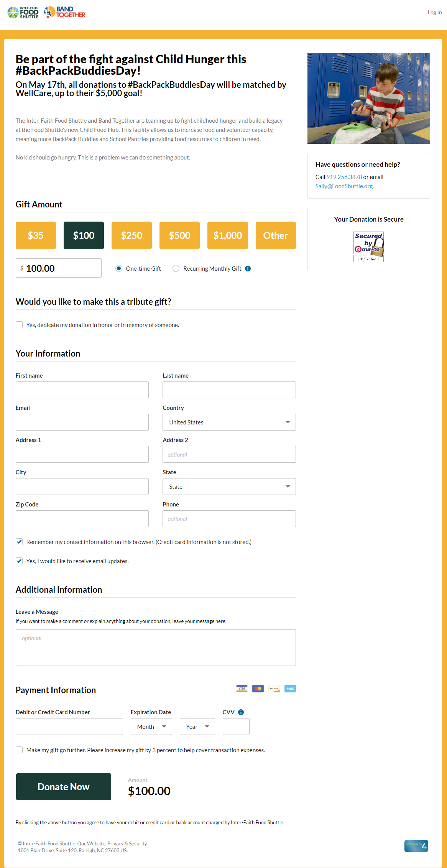Open the expiration Month dropdown
The image size is (447, 868).
click(151, 727)
